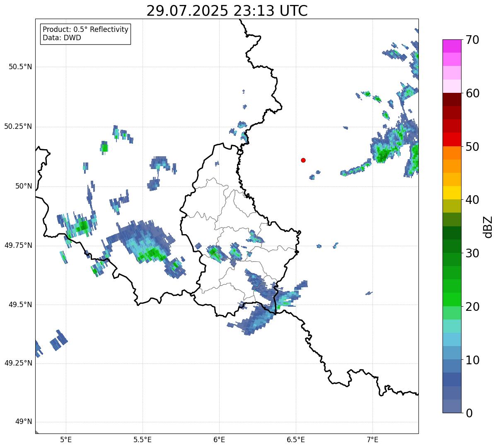Click the 49.75°N latitude label
Viewport: 498px width, 448px height.
coord(18,245)
